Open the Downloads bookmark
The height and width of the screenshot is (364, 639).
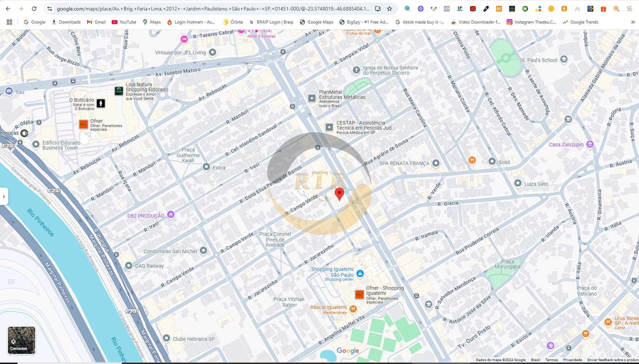(x=66, y=22)
